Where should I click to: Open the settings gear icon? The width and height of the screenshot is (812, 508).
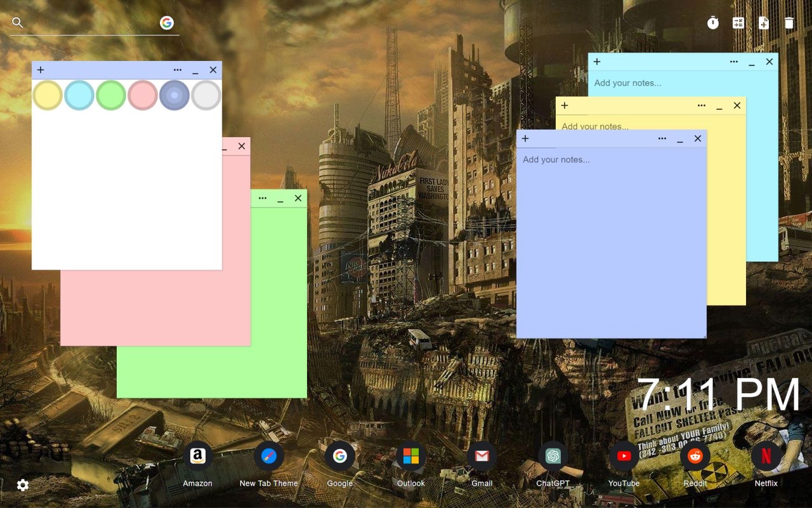(x=23, y=485)
